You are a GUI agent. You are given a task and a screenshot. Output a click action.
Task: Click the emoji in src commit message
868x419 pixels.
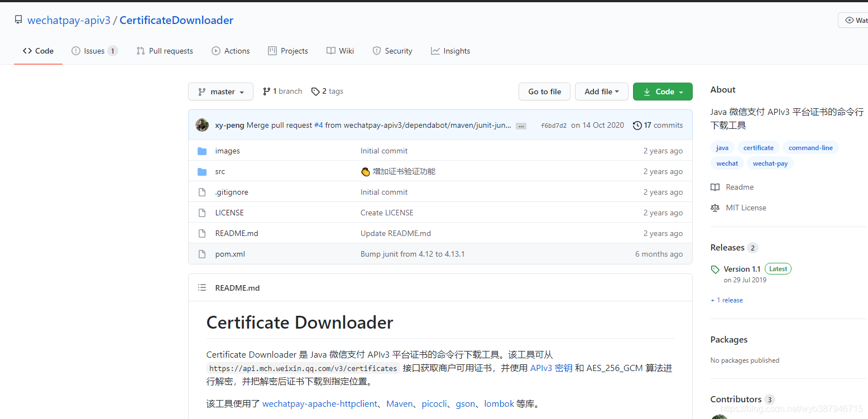(366, 172)
